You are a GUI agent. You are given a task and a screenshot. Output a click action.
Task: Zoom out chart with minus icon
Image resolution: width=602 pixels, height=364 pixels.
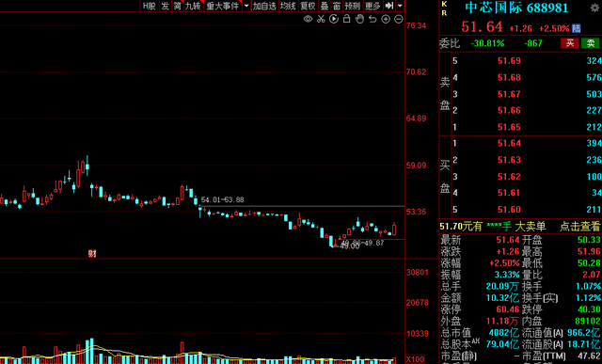point(399,19)
